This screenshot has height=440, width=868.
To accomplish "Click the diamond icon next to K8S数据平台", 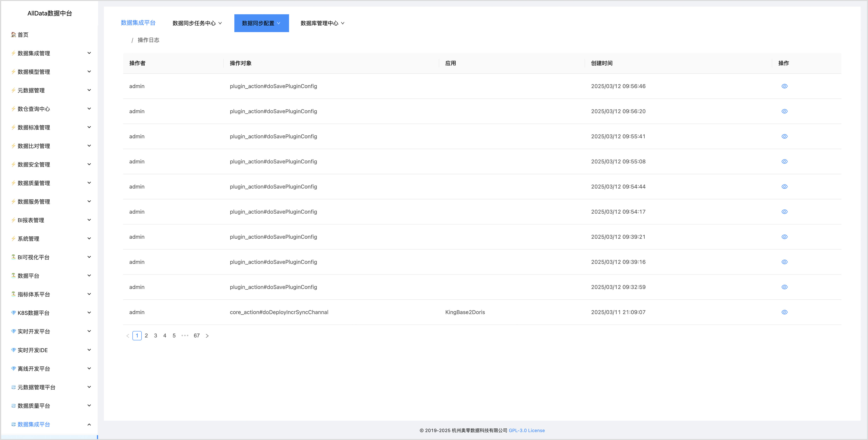I will tap(14, 312).
